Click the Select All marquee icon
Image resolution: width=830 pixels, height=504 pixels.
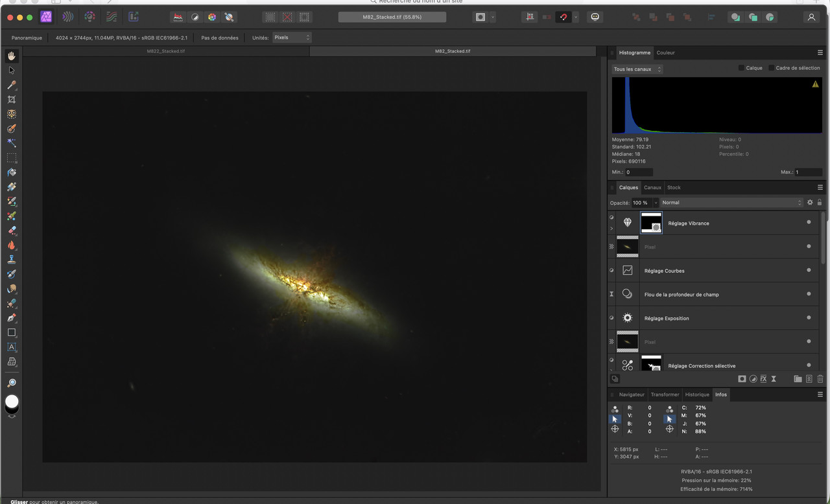coord(270,17)
